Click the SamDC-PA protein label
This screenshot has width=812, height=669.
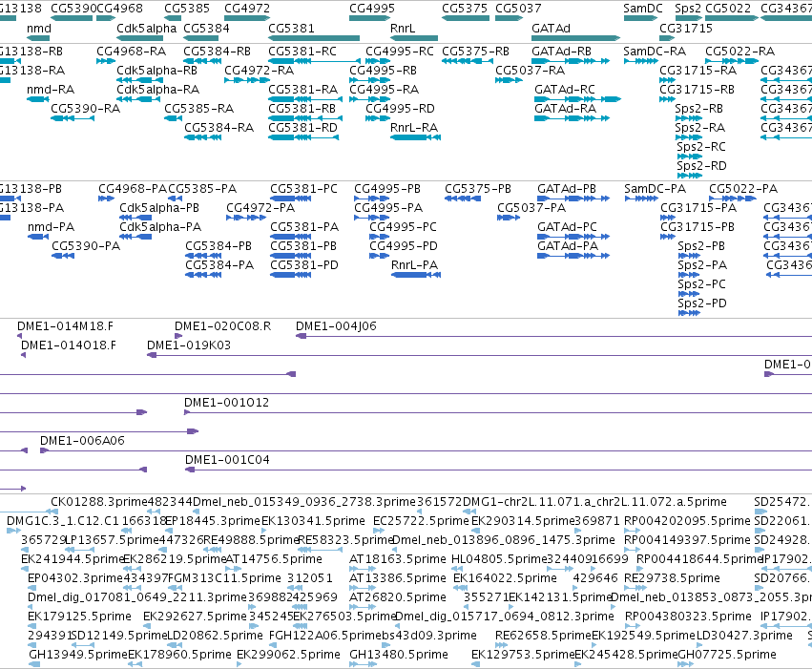(655, 188)
